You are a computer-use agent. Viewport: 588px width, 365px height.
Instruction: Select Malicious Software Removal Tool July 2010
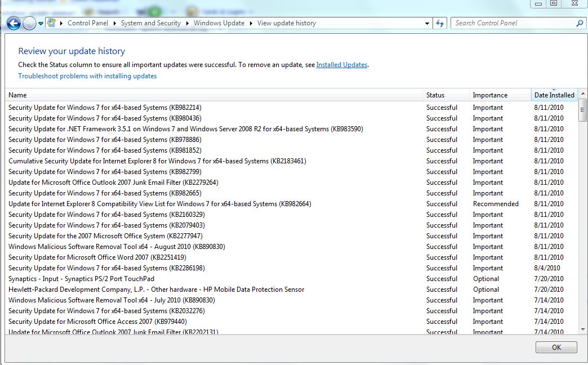coord(291,300)
